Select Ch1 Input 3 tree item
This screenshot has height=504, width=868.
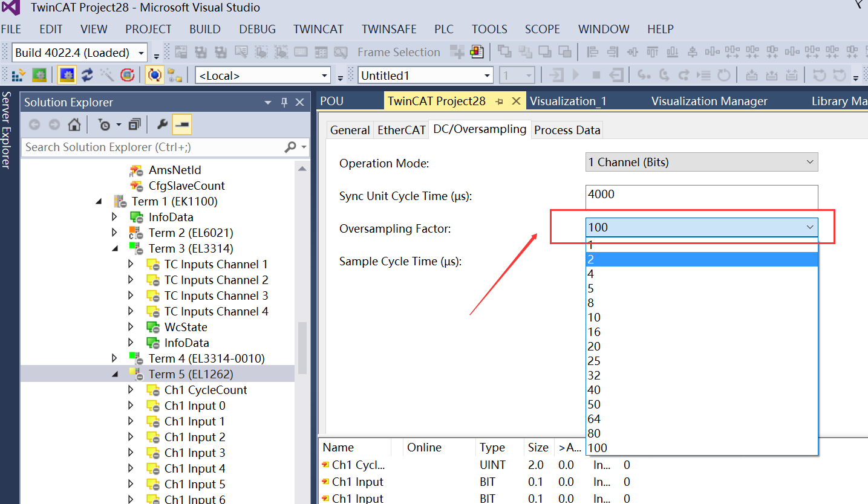[195, 453]
